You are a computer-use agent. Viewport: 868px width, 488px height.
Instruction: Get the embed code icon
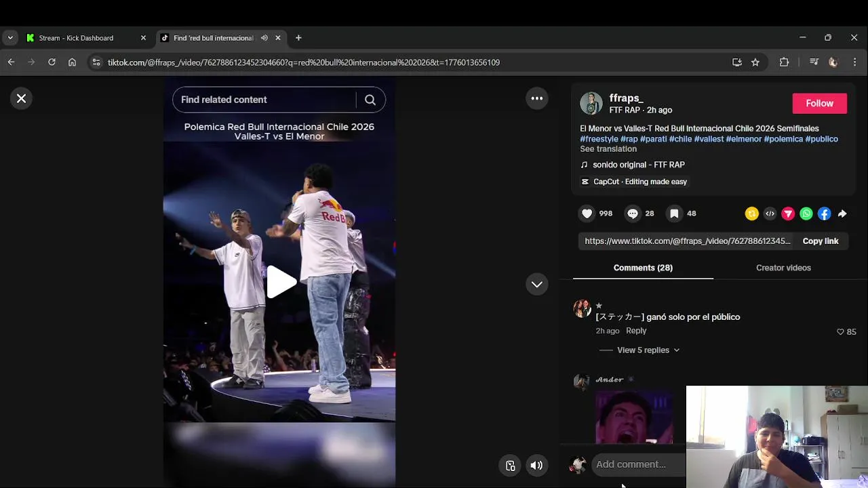click(x=770, y=213)
